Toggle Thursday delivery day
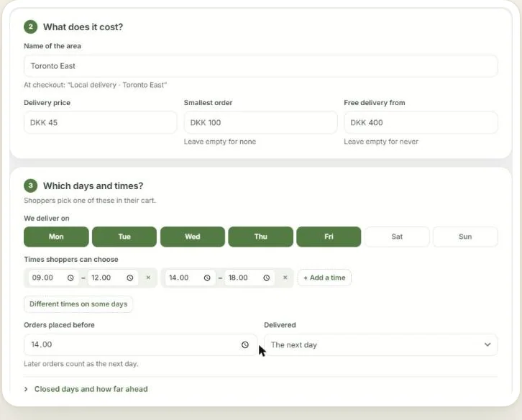Image resolution: width=522 pixels, height=420 pixels. 261,237
